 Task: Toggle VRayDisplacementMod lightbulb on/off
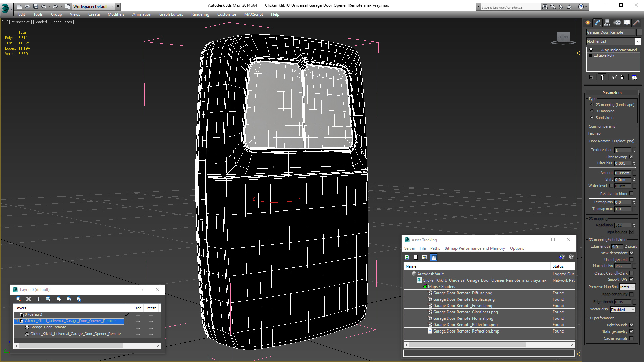pyautogui.click(x=591, y=50)
